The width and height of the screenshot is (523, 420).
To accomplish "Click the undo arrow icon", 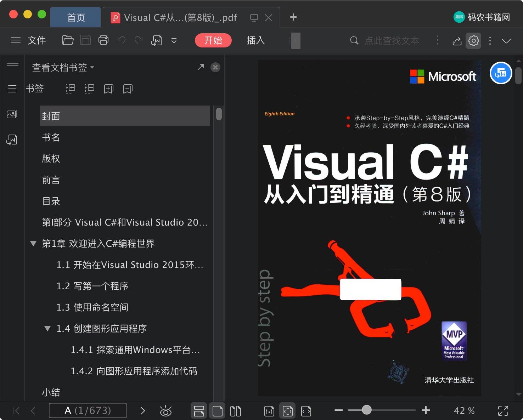I will tap(122, 40).
